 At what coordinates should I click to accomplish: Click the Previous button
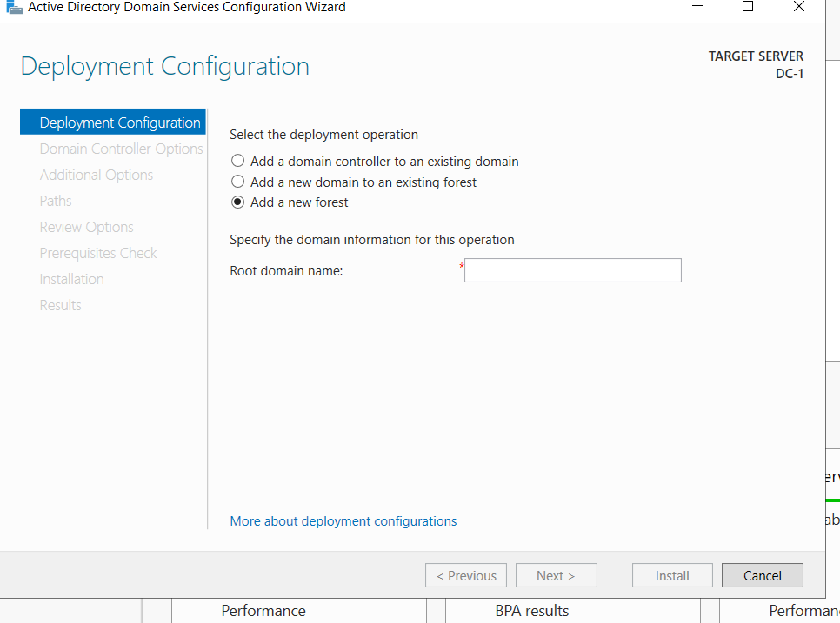465,575
